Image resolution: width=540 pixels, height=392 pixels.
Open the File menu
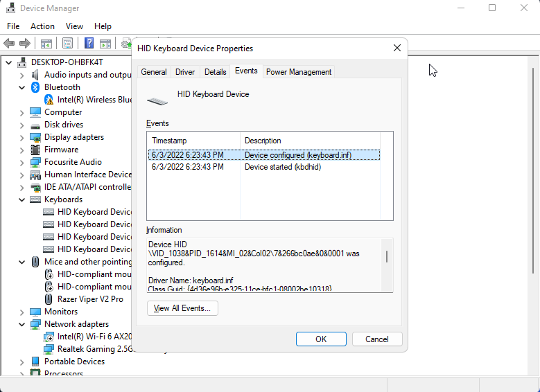coord(13,26)
